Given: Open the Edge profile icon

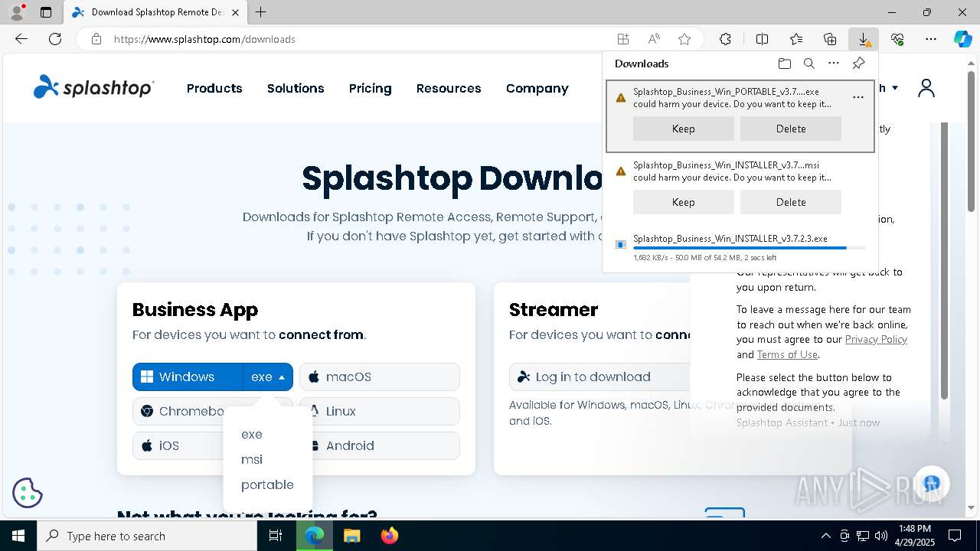Looking at the screenshot, I should coord(17,12).
